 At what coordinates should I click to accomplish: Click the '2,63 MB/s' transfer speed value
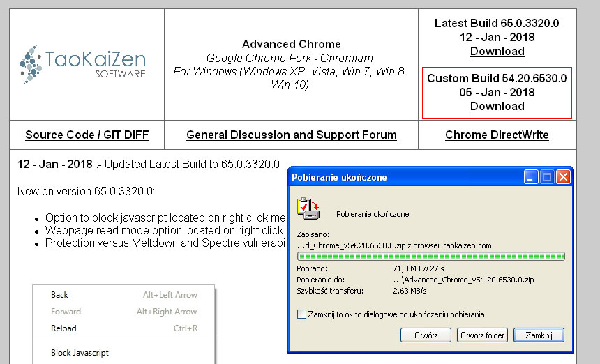click(410, 291)
